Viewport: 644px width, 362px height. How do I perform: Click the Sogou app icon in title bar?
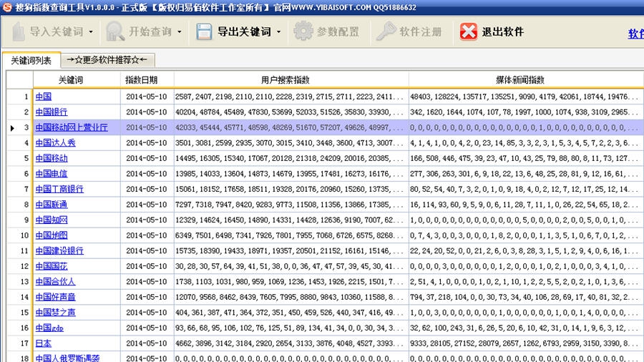[x=6, y=6]
